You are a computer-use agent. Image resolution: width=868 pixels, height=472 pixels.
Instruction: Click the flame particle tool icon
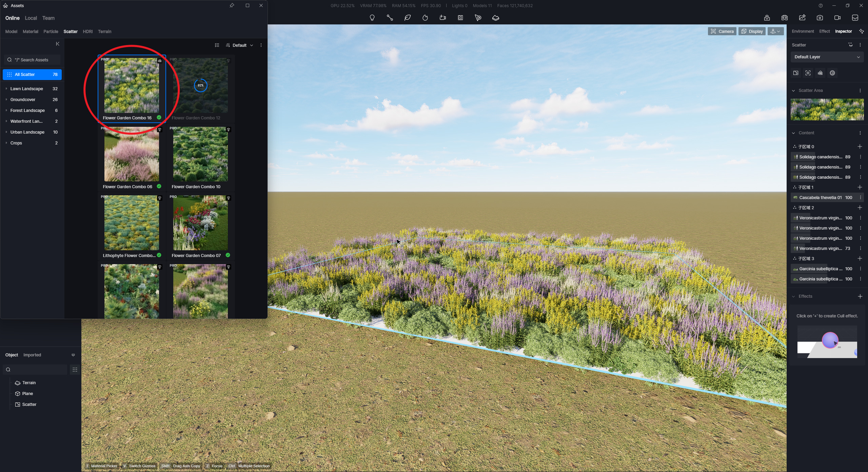pos(425,18)
